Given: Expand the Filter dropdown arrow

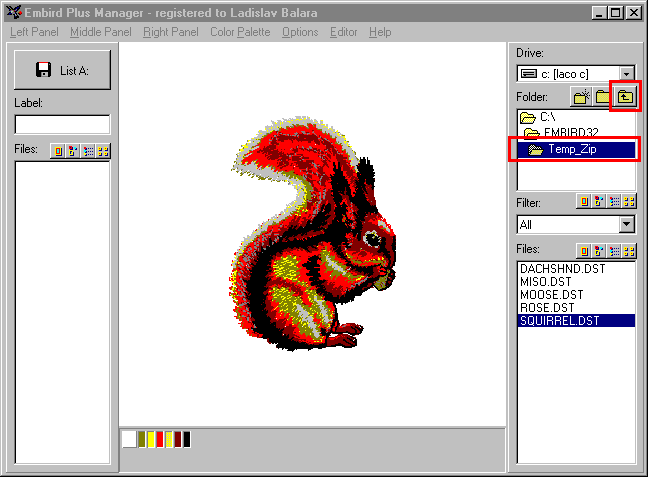Looking at the screenshot, I should pyautogui.click(x=627, y=225).
